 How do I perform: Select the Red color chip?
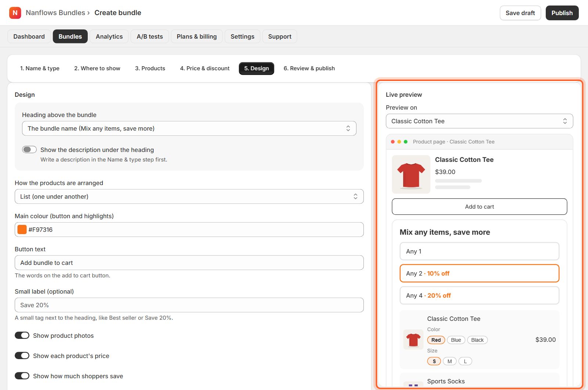tap(436, 340)
